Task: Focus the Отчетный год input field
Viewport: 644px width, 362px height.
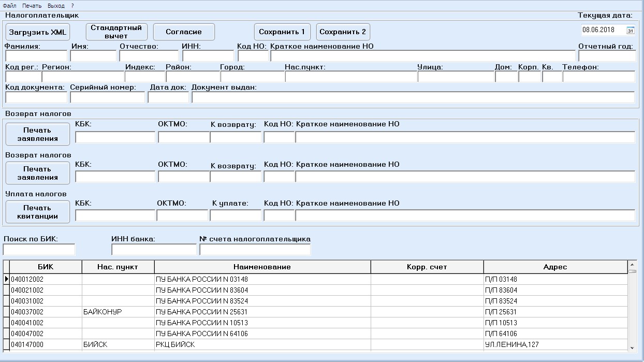Action: pyautogui.click(x=607, y=56)
